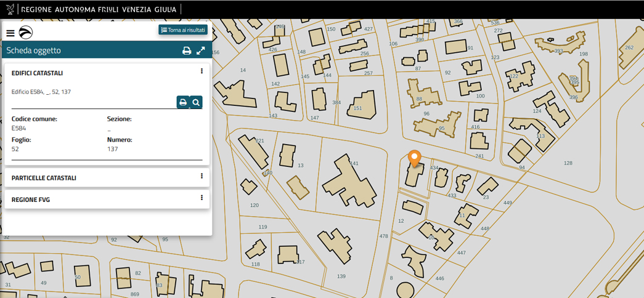Open Edifici Catastali options menu
Image resolution: width=644 pixels, height=298 pixels.
(202, 71)
